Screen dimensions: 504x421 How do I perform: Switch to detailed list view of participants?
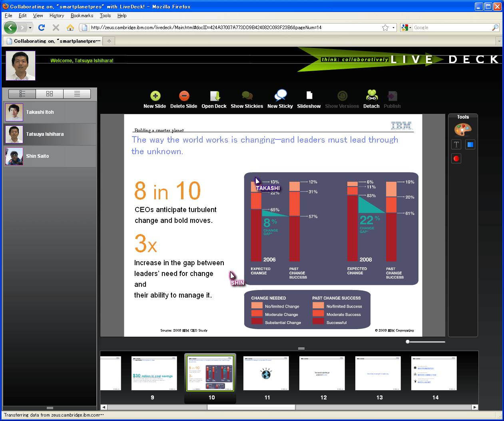pyautogui.click(x=22, y=93)
